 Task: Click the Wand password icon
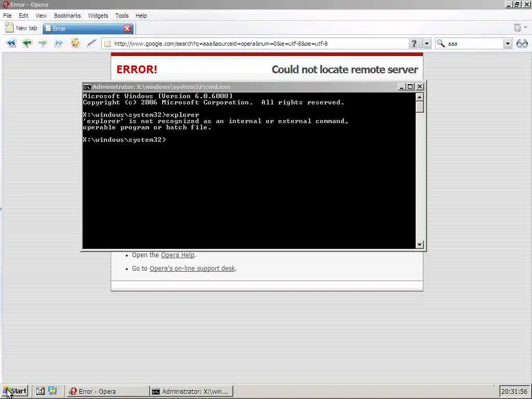click(x=91, y=43)
